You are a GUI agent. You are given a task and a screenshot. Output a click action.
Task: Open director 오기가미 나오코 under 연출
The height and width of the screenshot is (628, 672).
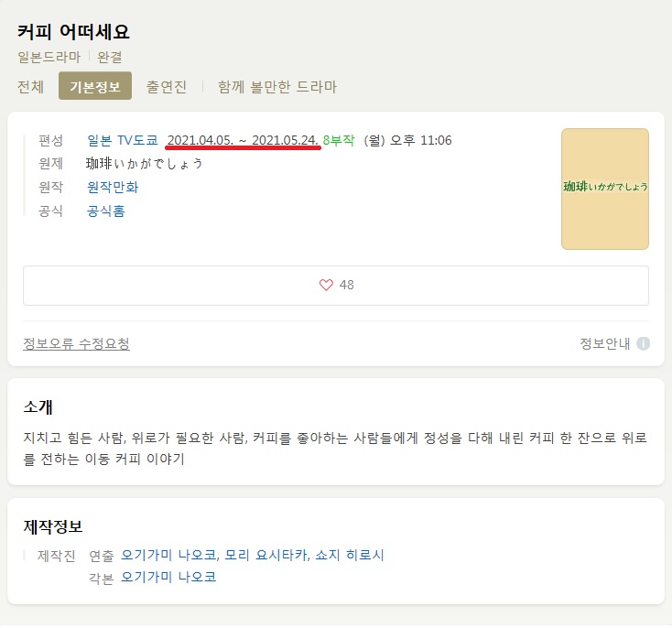point(168,555)
